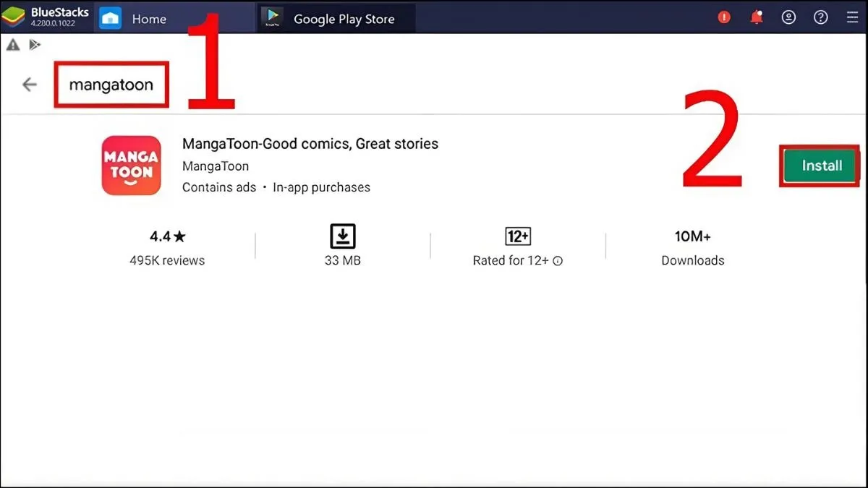
Task: Open the MangaToon developer name link
Action: [x=215, y=166]
